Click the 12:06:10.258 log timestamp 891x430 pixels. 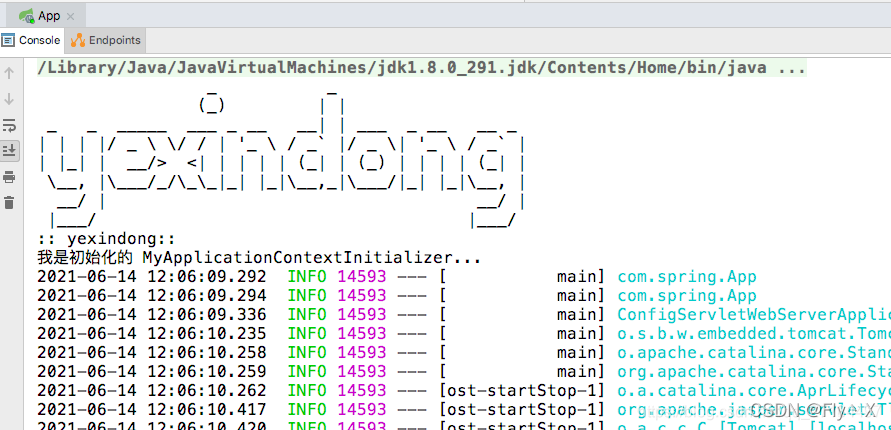coord(152,352)
